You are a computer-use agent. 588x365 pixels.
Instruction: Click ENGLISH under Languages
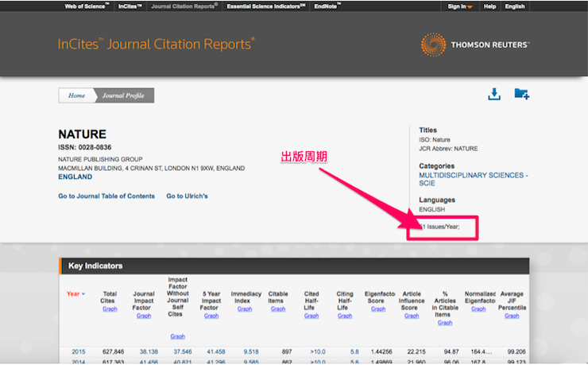(x=432, y=210)
